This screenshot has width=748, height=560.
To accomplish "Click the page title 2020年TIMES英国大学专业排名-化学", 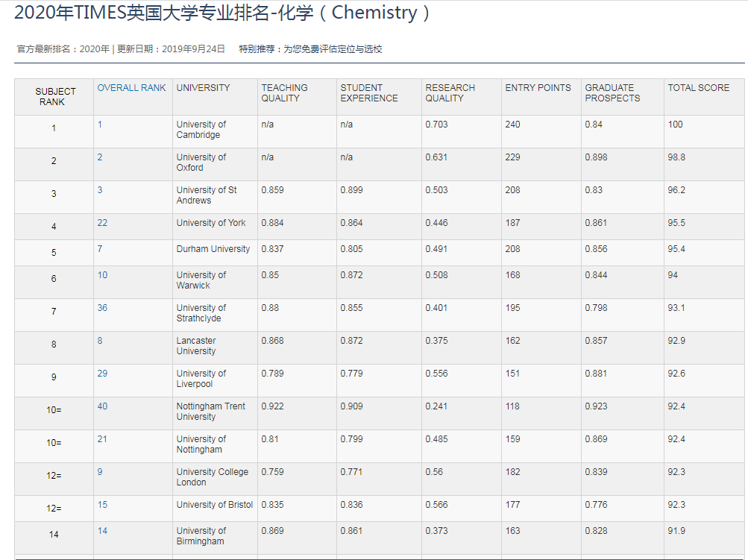I will [x=222, y=13].
